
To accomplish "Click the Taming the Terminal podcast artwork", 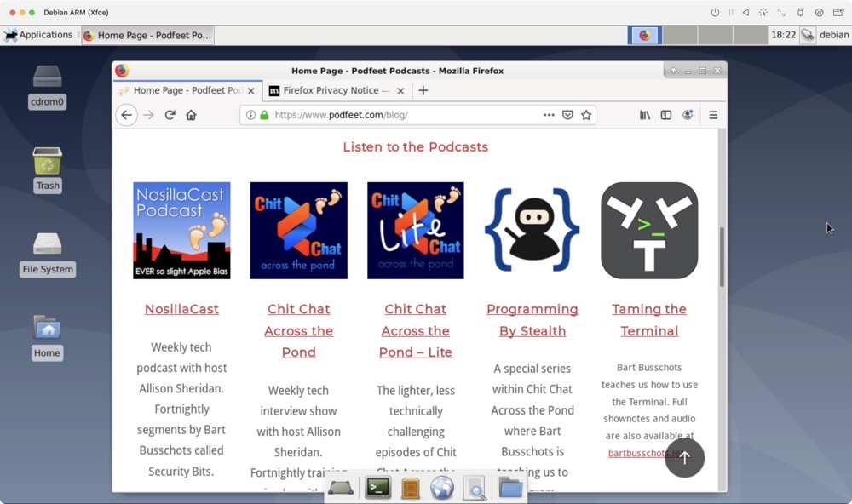I will coord(649,230).
